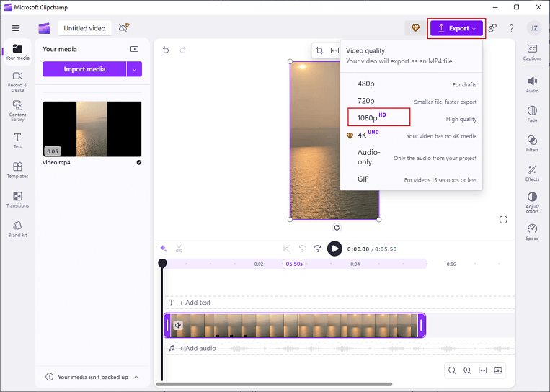The width and height of the screenshot is (550, 392).
Task: Click the horizontal timeline scrollbar
Action: tap(275, 384)
